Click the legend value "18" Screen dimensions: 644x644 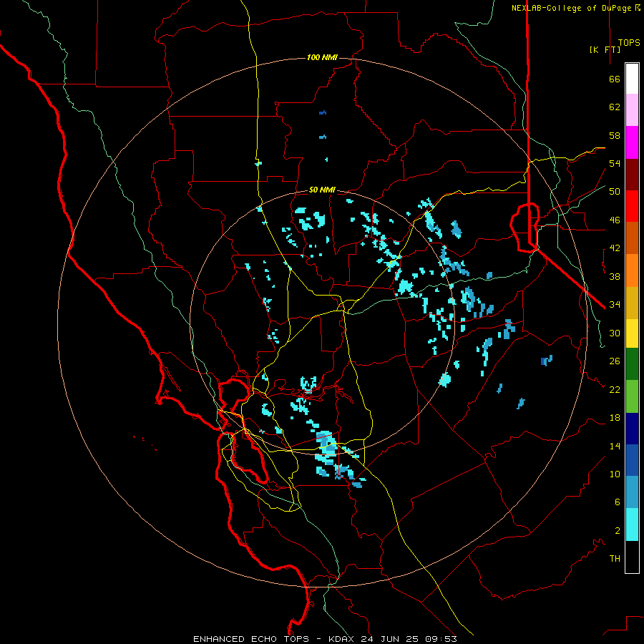(615, 418)
